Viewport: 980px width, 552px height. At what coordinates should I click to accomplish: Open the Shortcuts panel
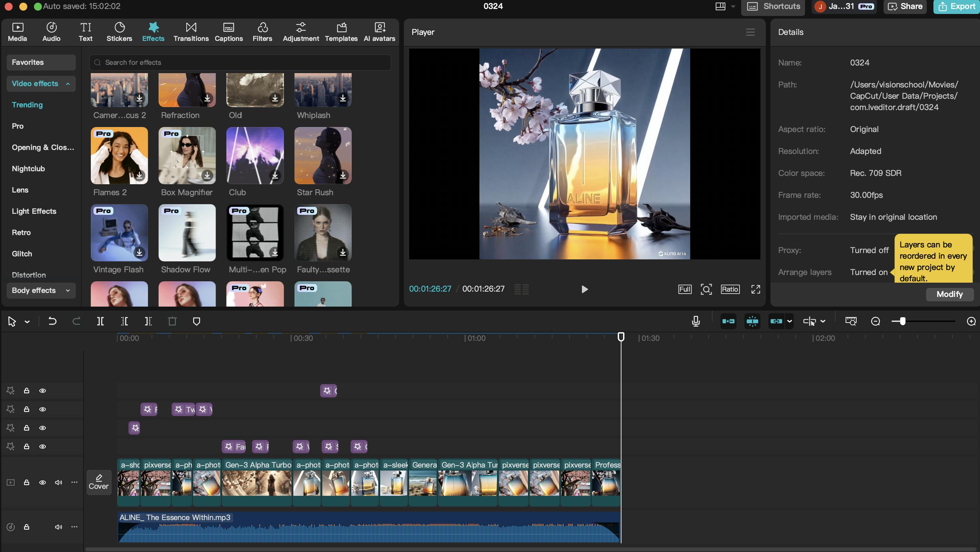click(773, 6)
